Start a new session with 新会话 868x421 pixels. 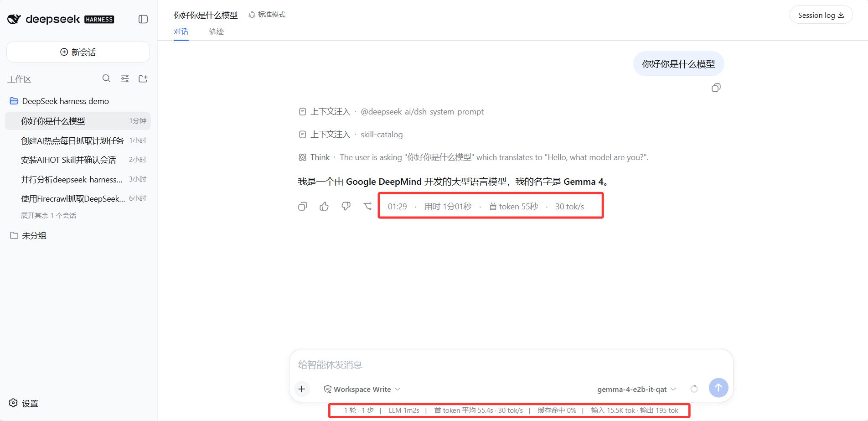coord(78,52)
